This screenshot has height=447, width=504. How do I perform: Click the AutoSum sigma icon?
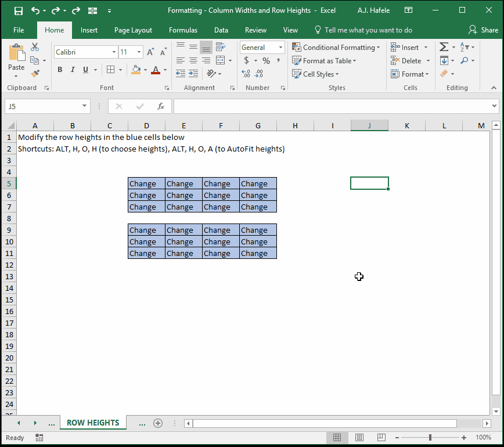(444, 47)
